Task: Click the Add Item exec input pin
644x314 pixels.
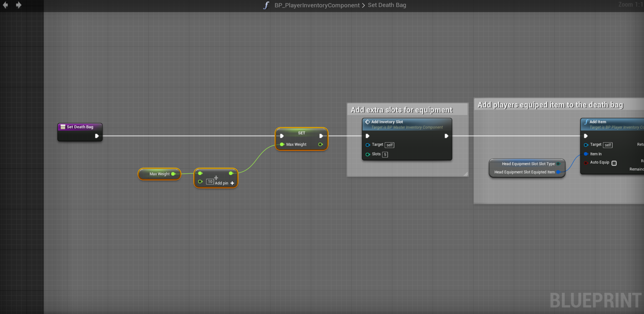Action: (585, 136)
